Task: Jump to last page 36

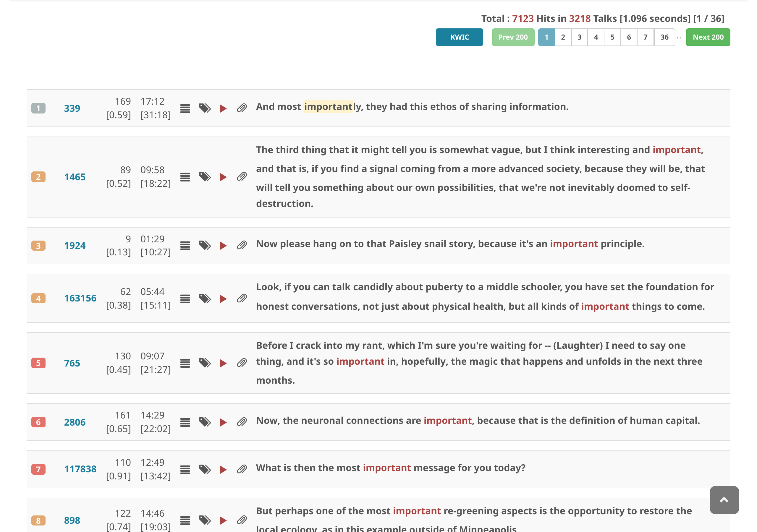Action: [x=664, y=37]
